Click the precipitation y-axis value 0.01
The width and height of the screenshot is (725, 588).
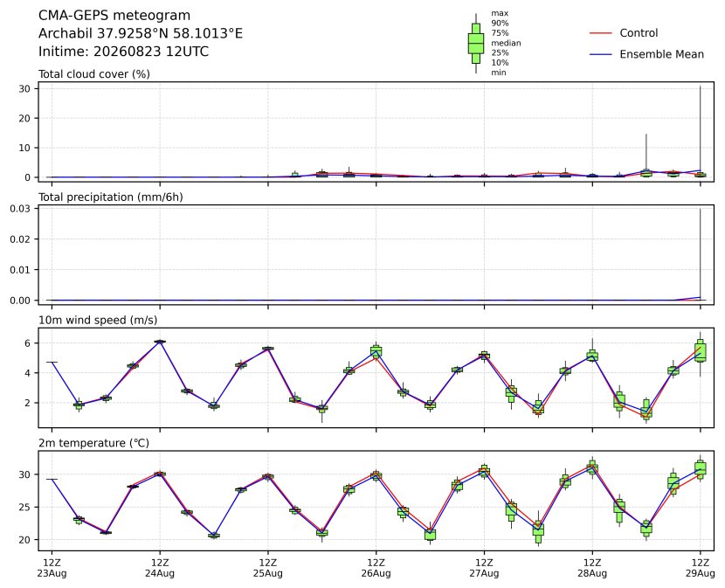pyautogui.click(x=20, y=270)
